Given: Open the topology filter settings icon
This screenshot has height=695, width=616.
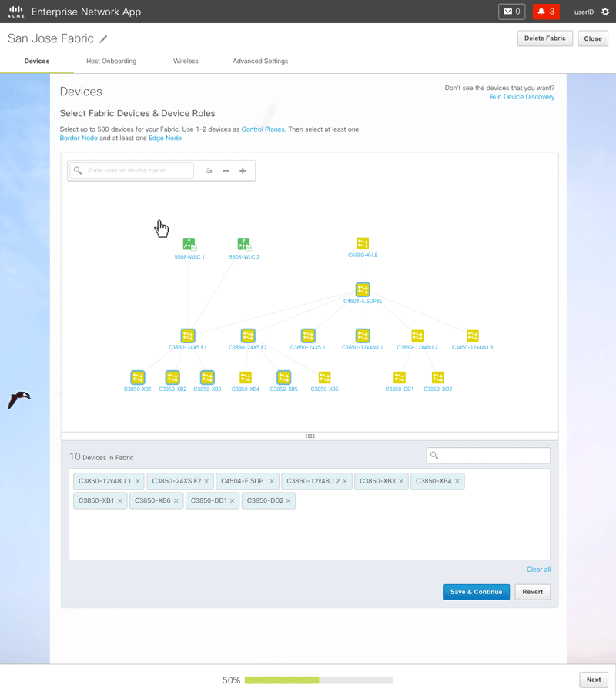Looking at the screenshot, I should click(x=209, y=171).
